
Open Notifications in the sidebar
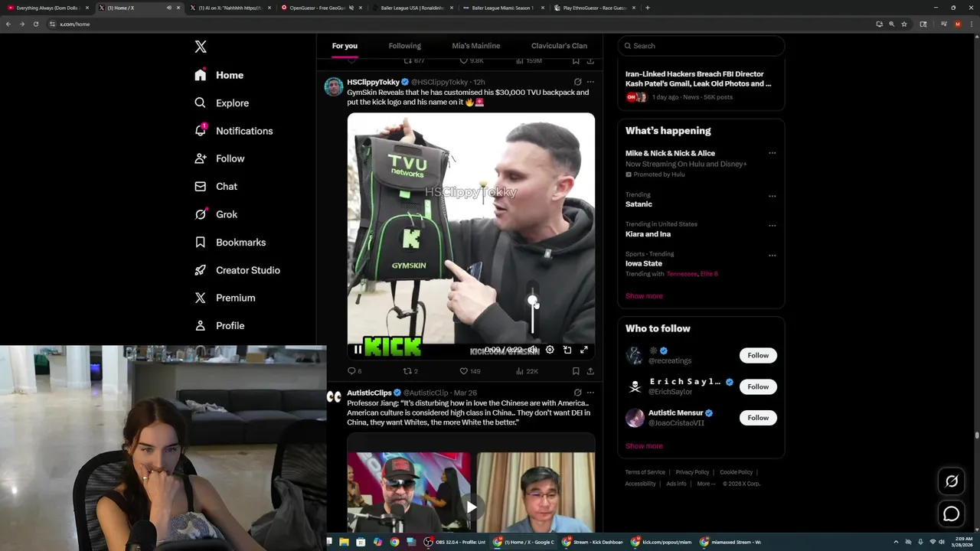[x=234, y=131]
